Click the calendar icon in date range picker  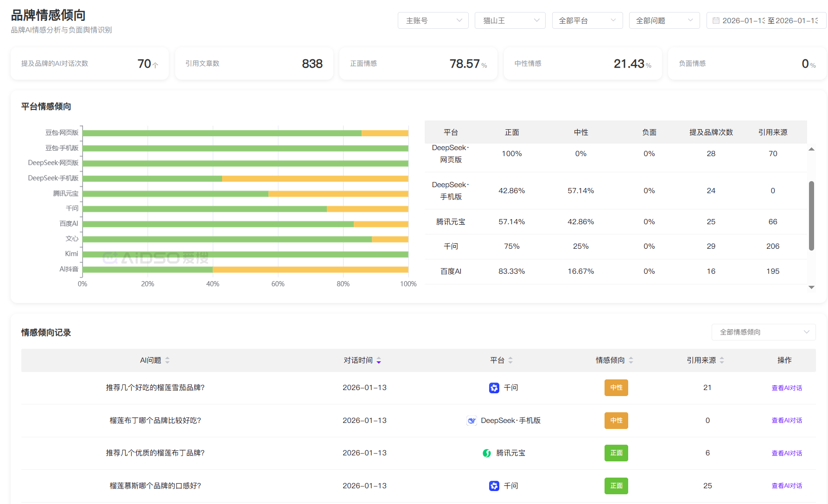(x=716, y=21)
